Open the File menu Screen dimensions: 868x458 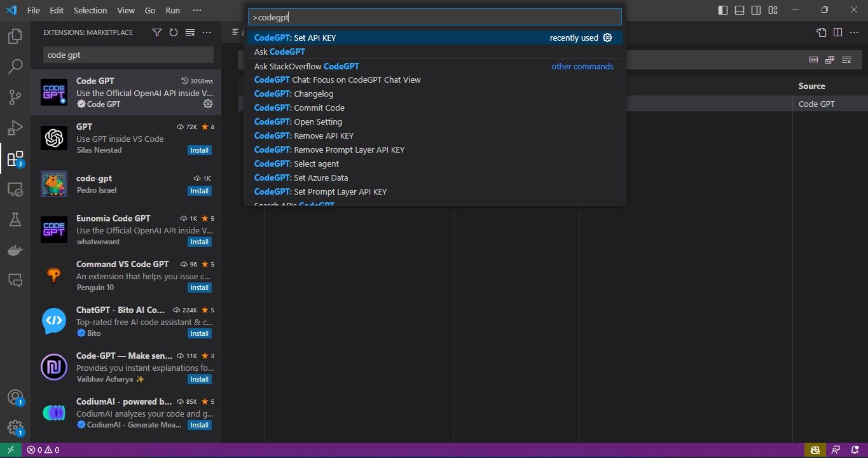[32, 10]
